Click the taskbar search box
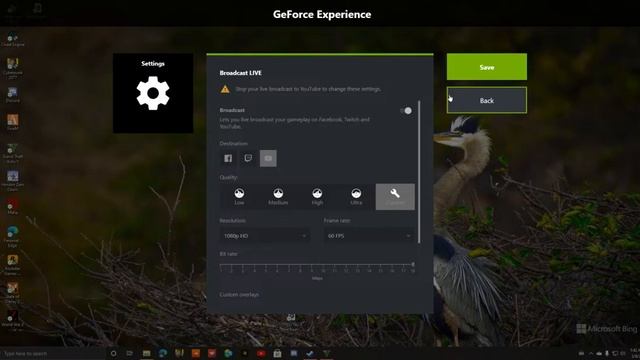Screen dimensions: 640x360 (53, 353)
